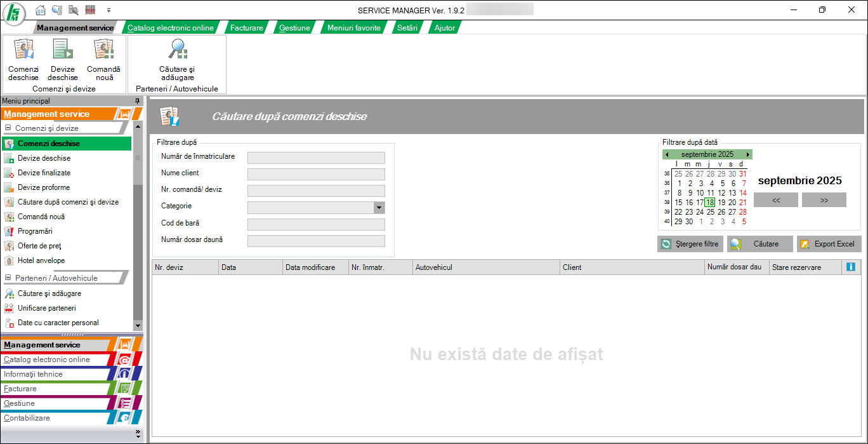Click the blue info icon in table header
Screen dimensions: 868x444
point(851,267)
